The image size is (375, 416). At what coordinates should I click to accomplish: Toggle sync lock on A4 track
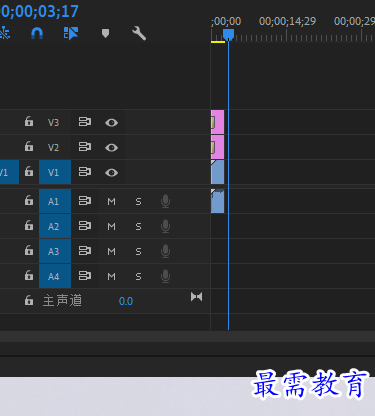click(85, 276)
